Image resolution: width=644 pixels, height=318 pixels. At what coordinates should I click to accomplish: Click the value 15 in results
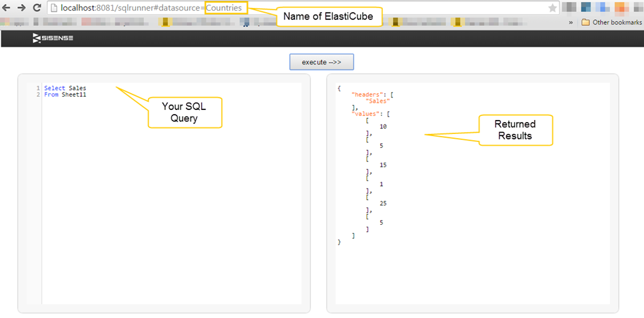click(383, 165)
